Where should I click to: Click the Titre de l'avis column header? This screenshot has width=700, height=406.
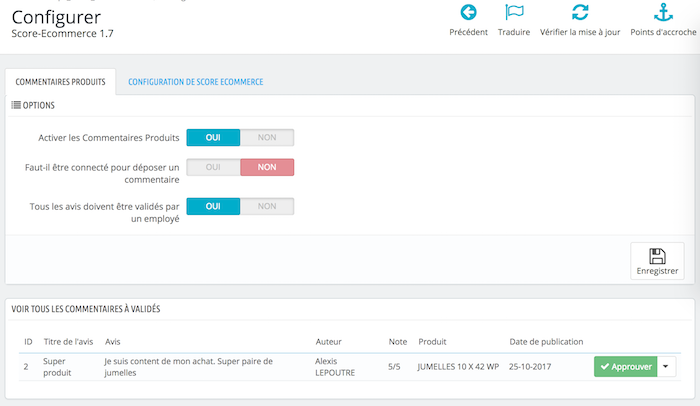(x=68, y=342)
